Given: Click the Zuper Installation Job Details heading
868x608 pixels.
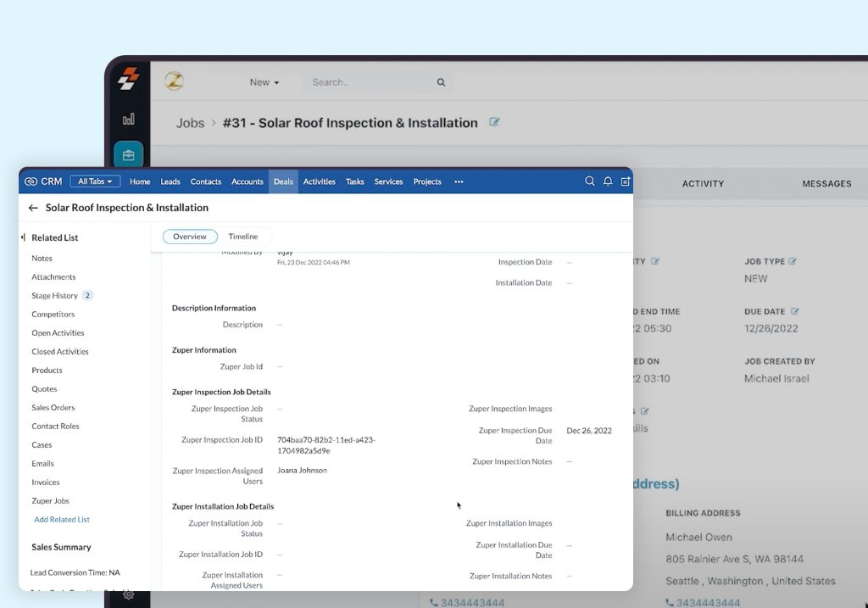Looking at the screenshot, I should coord(223,506).
